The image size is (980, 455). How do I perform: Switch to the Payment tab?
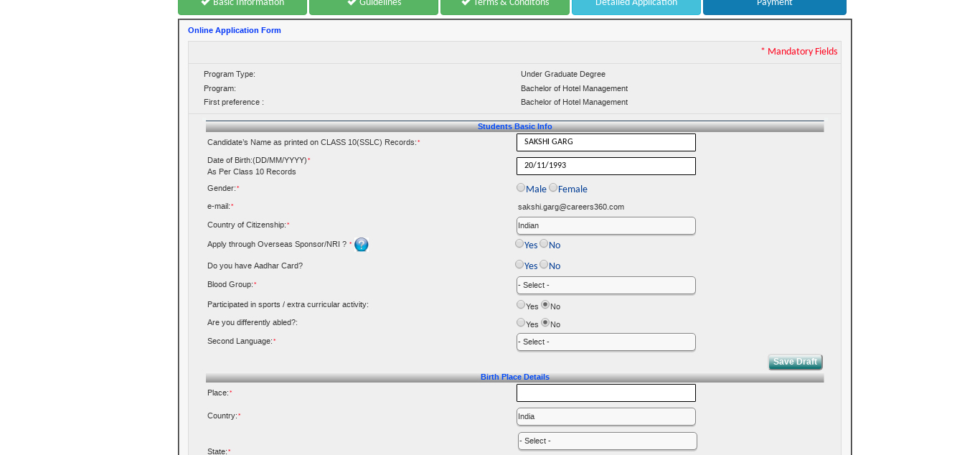[x=774, y=4]
